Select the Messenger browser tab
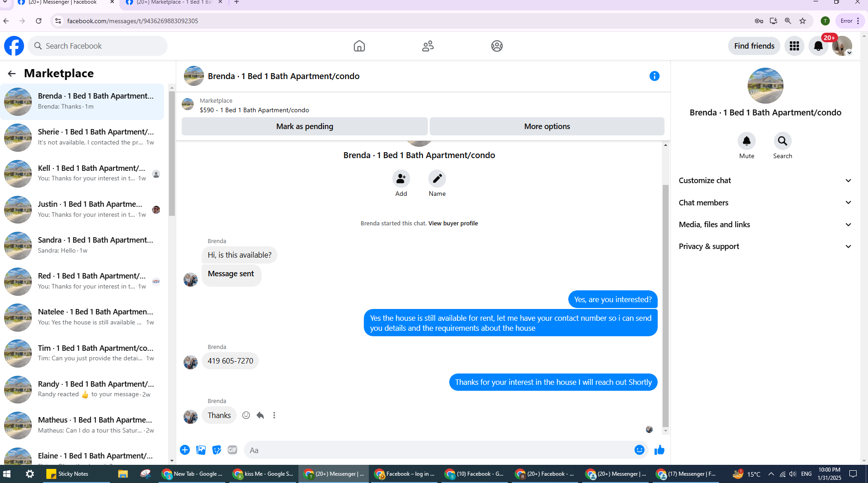 66,3
